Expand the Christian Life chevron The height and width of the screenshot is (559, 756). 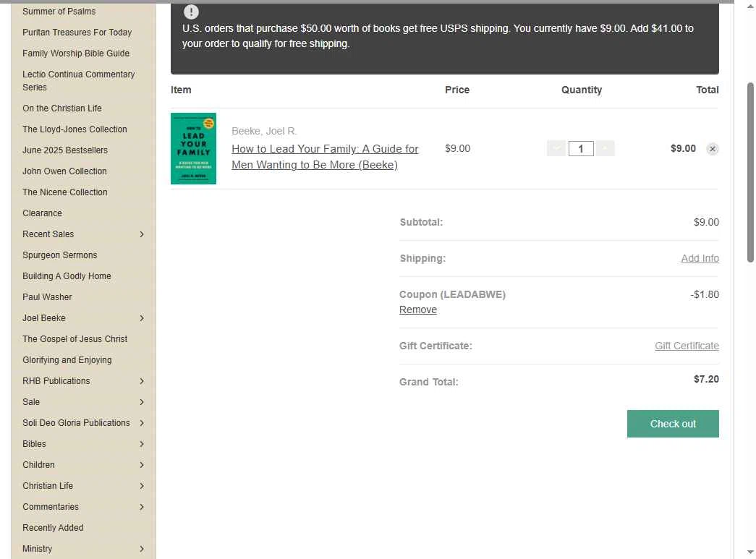142,486
